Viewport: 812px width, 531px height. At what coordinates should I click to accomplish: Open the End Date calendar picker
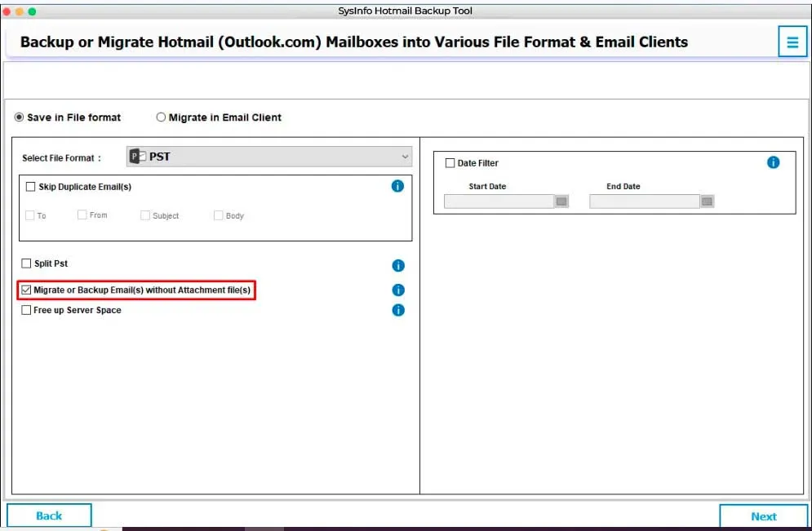[707, 201]
